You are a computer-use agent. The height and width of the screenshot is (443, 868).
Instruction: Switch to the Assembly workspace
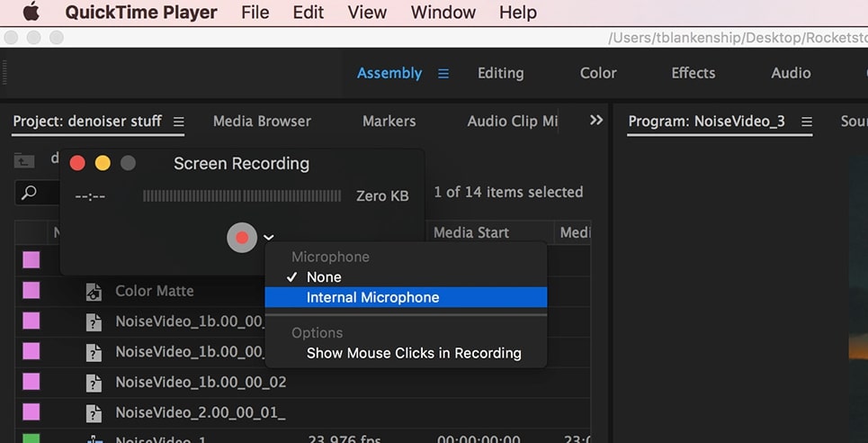[x=389, y=73]
